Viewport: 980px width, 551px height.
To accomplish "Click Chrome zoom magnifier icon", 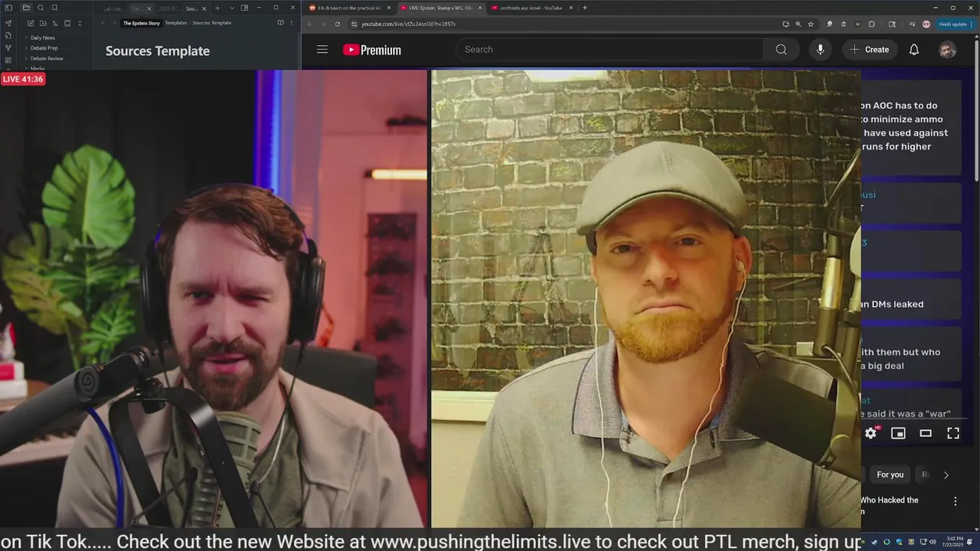I will pyautogui.click(x=799, y=24).
